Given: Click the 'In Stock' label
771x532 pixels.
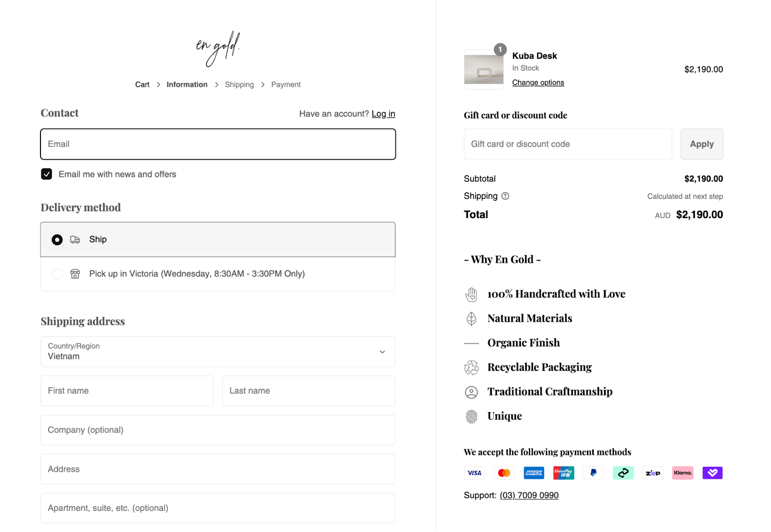Looking at the screenshot, I should pos(526,68).
